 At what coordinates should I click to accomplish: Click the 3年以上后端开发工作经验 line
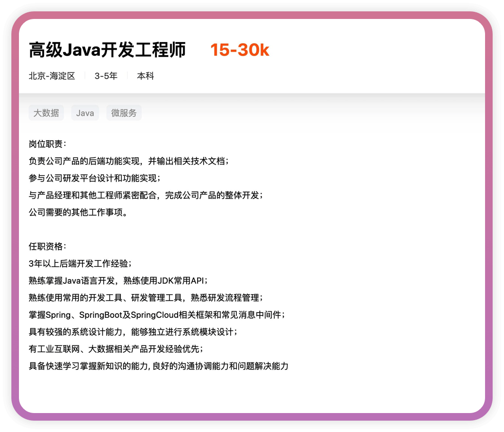pos(80,263)
